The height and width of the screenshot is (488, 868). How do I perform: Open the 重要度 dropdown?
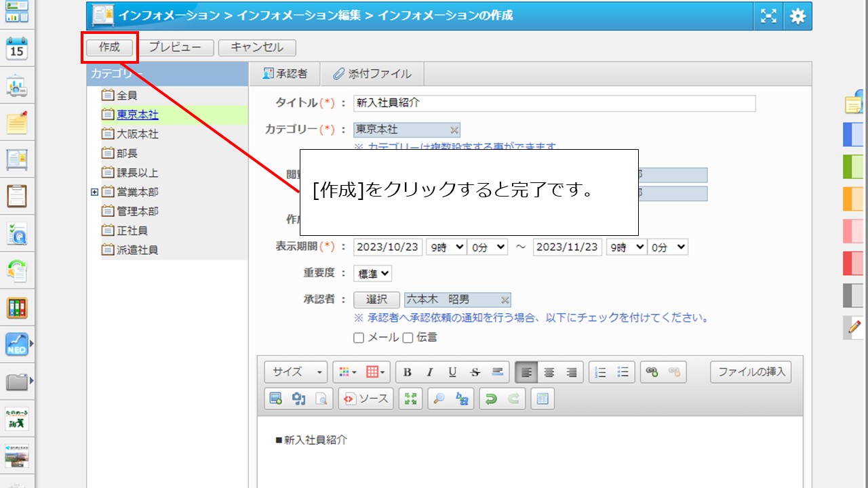coord(373,274)
